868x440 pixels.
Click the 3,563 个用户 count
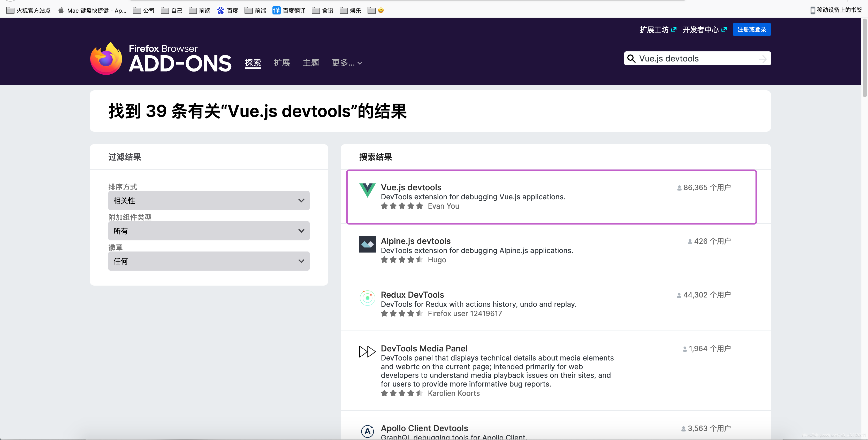[x=706, y=429]
